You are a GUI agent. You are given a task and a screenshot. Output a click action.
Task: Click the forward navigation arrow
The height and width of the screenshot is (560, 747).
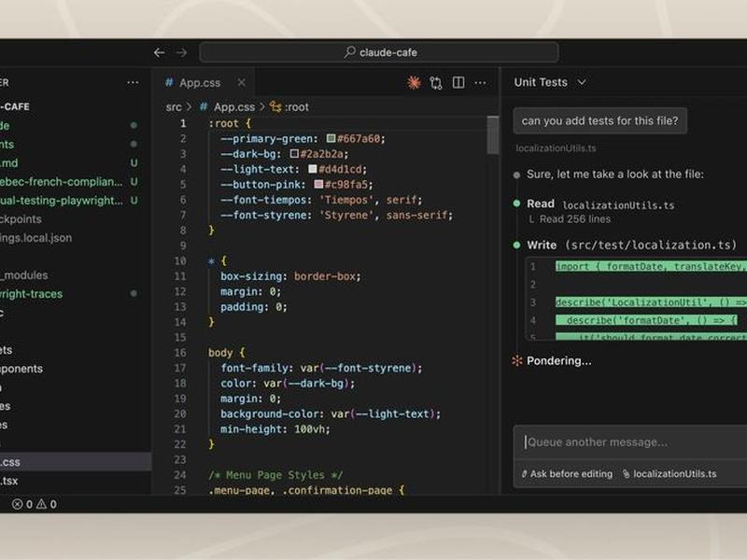pyautogui.click(x=181, y=52)
